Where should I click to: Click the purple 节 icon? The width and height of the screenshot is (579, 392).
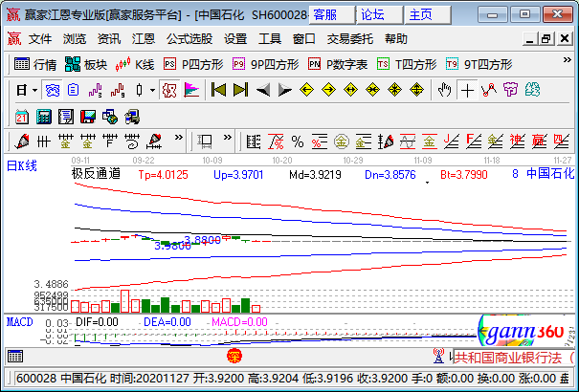click(x=511, y=90)
